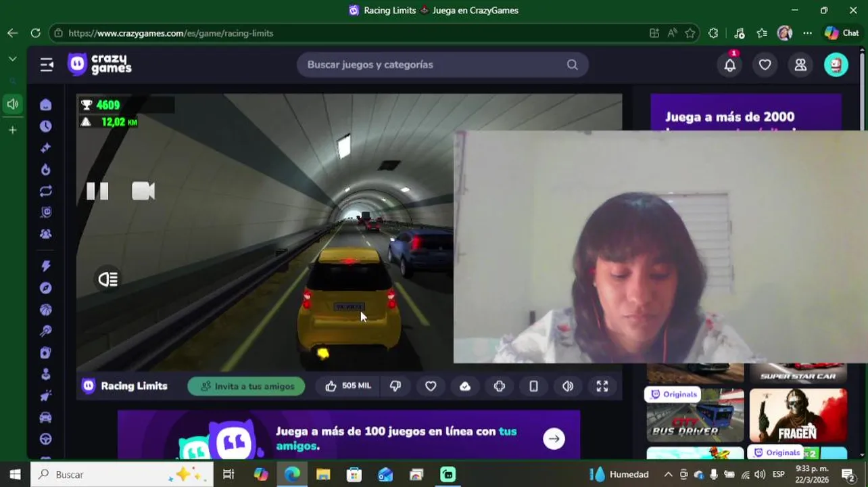The image size is (868, 487).
Task: Open Multiplayer people icon in sidebar
Action: tap(46, 234)
